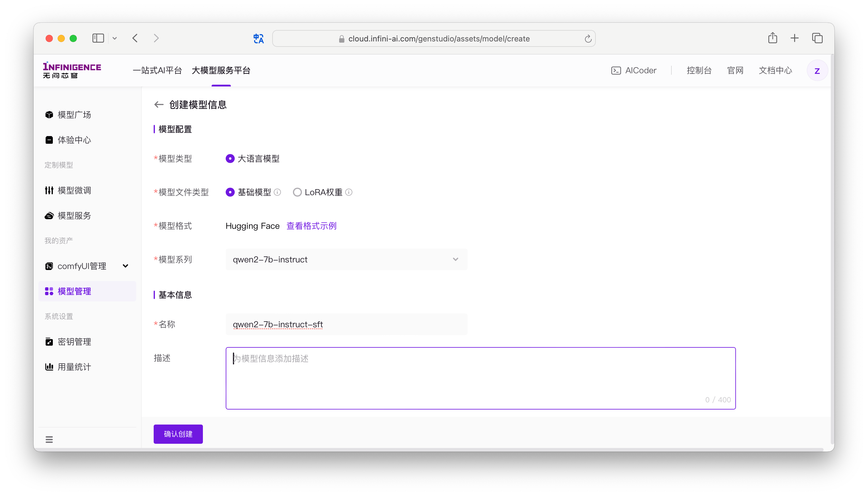This screenshot has height=496, width=868.
Task: Select the LoRA权重 radio button
Action: 297,192
